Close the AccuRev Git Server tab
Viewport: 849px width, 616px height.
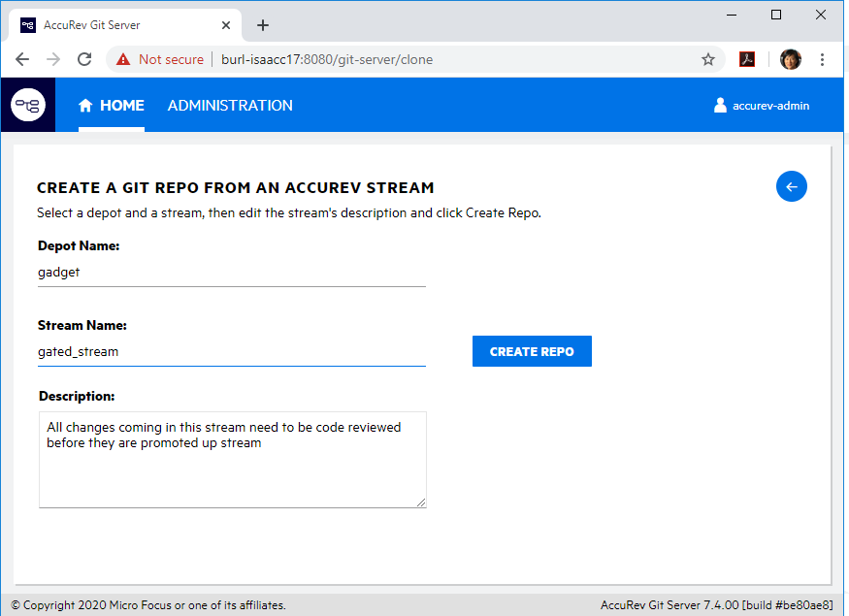click(225, 25)
